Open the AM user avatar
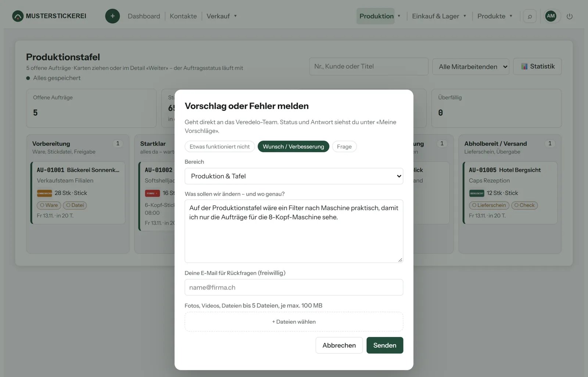Viewport: 588px width, 377px height. (551, 16)
